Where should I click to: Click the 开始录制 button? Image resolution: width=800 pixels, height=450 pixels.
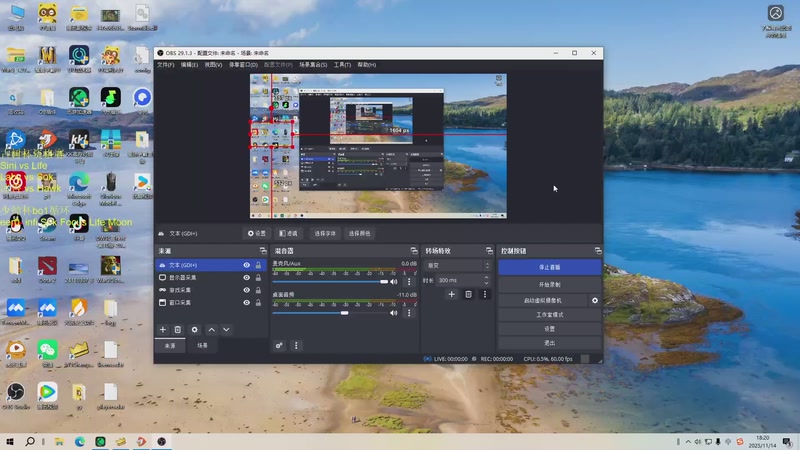(549, 285)
